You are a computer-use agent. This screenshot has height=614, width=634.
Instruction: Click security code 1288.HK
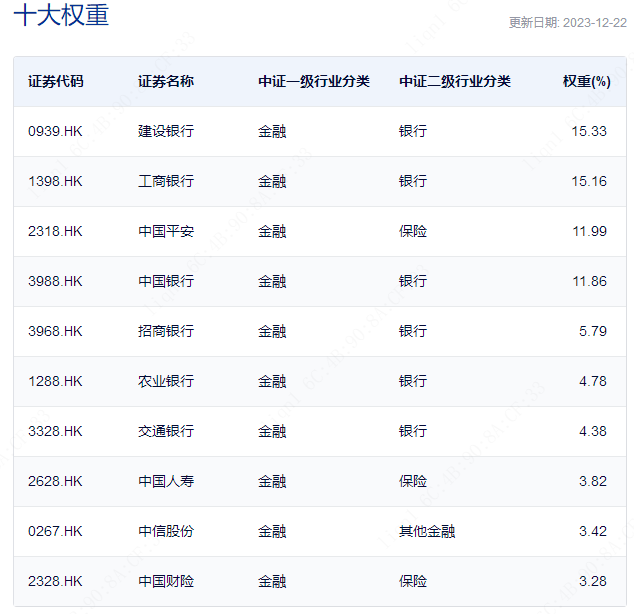(x=56, y=381)
